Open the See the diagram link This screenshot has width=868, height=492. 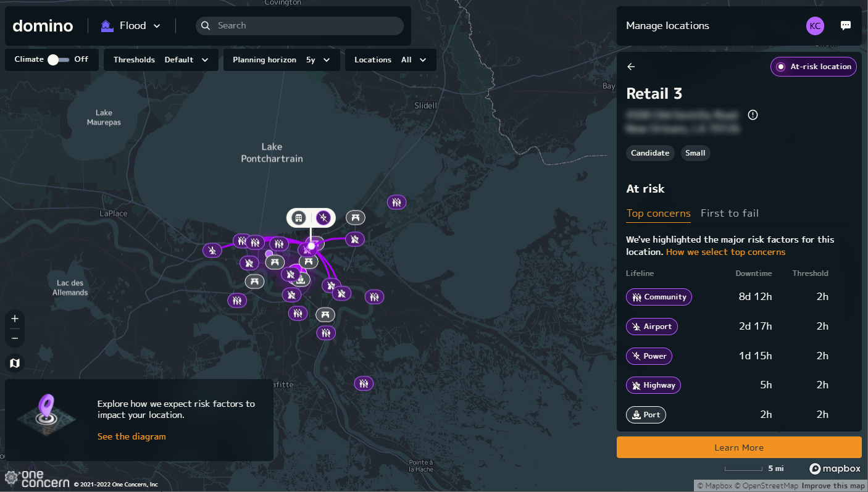[x=131, y=436]
